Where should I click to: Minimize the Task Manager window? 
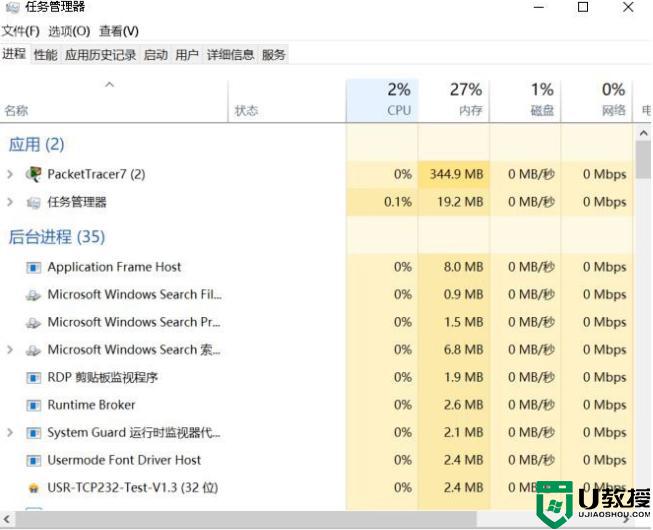(538, 7)
